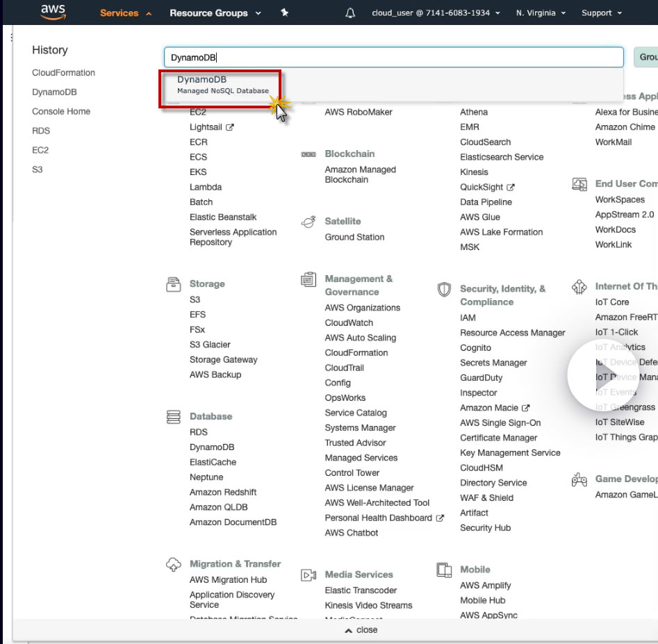This screenshot has height=644, width=658.
Task: Click the Lightsail external link icon
Action: 229,127
